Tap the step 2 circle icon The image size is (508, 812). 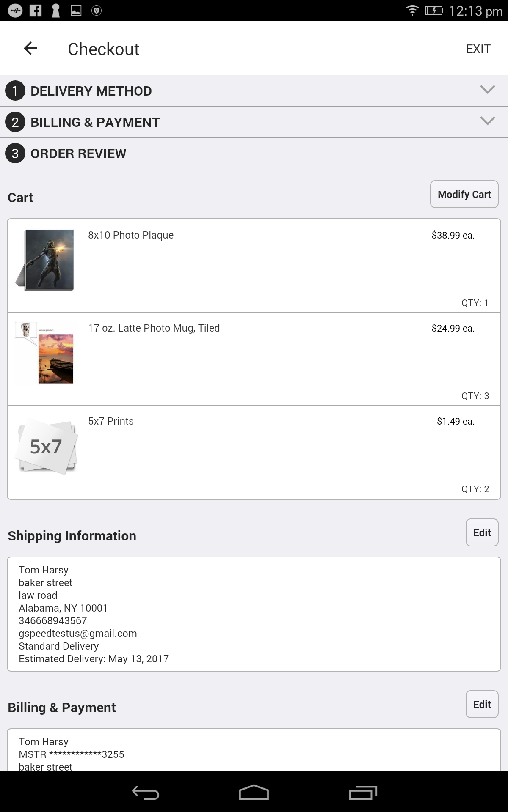click(15, 122)
